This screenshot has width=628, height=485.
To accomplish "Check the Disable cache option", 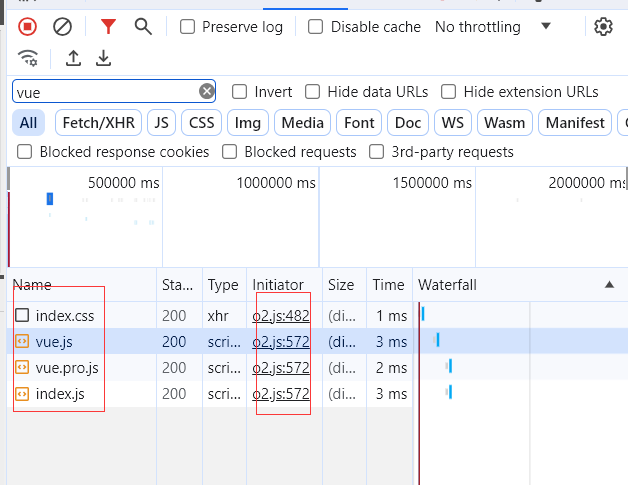I will coord(316,27).
